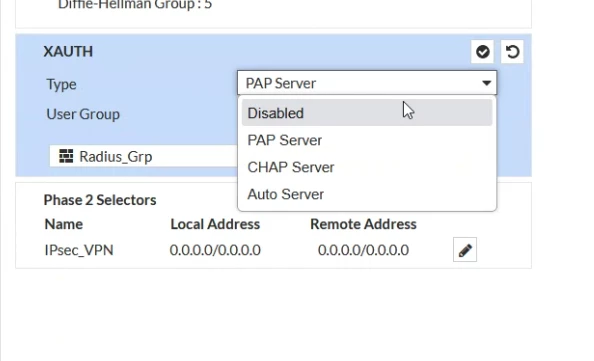Click remote address 0.0.0.0/0.0.0.0 under Remote Address

click(x=363, y=250)
